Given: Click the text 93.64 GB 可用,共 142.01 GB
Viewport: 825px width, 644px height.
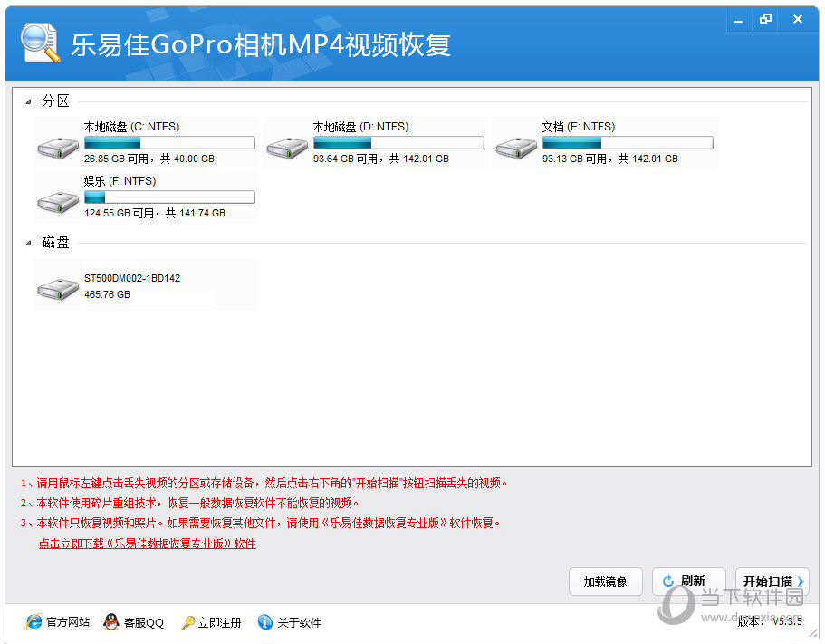Looking at the screenshot, I should (381, 159).
